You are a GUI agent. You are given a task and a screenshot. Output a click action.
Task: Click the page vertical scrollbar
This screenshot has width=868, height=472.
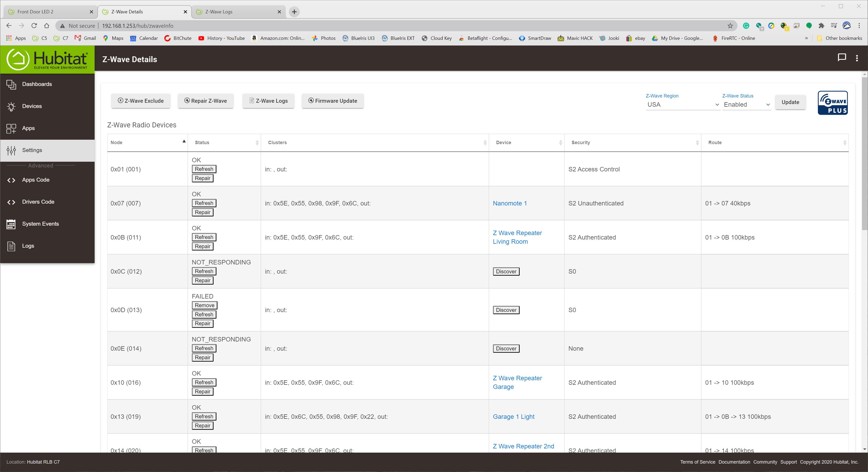coord(865,153)
